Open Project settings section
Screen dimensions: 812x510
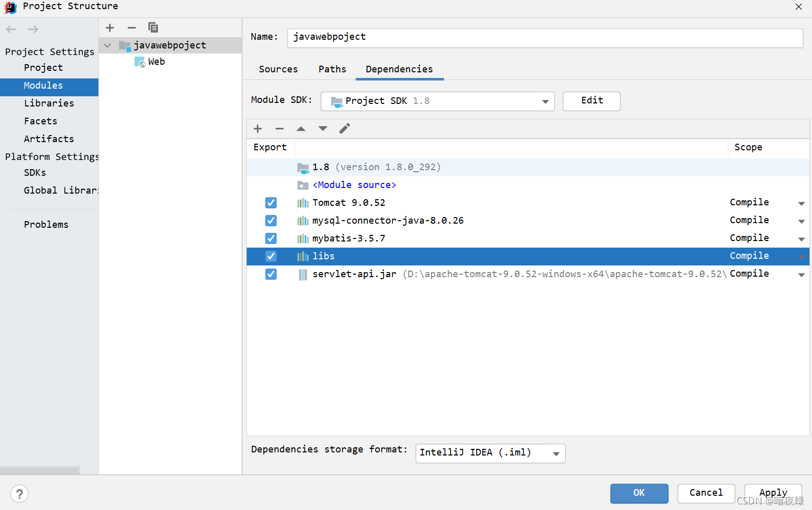pos(43,68)
